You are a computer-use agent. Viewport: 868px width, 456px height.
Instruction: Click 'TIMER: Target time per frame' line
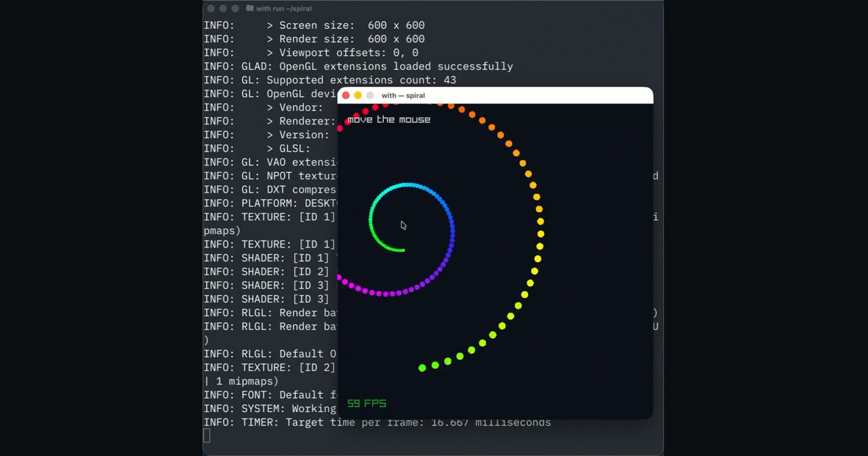(x=377, y=422)
